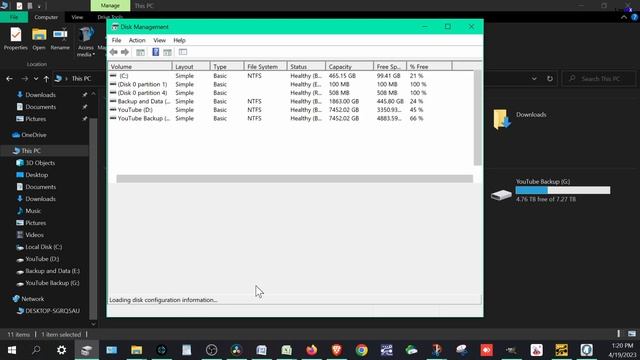Viewport: 640px width, 360px height.
Task: Click the Forward arrow in Disk Management toolbar
Action: pyautogui.click(x=125, y=52)
